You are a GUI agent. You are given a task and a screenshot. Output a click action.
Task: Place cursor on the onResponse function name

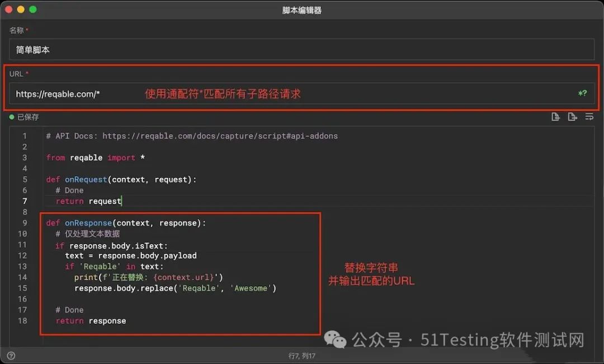[88, 223]
